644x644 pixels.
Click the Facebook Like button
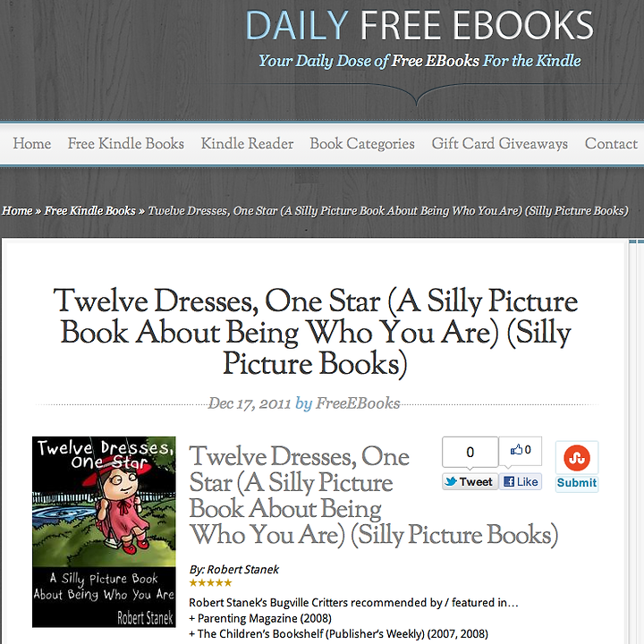[521, 482]
